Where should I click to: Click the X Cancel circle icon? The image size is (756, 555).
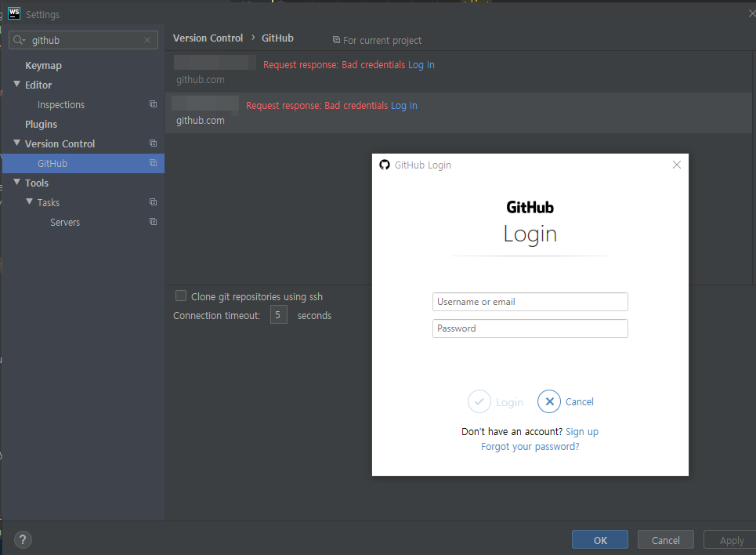[549, 401]
